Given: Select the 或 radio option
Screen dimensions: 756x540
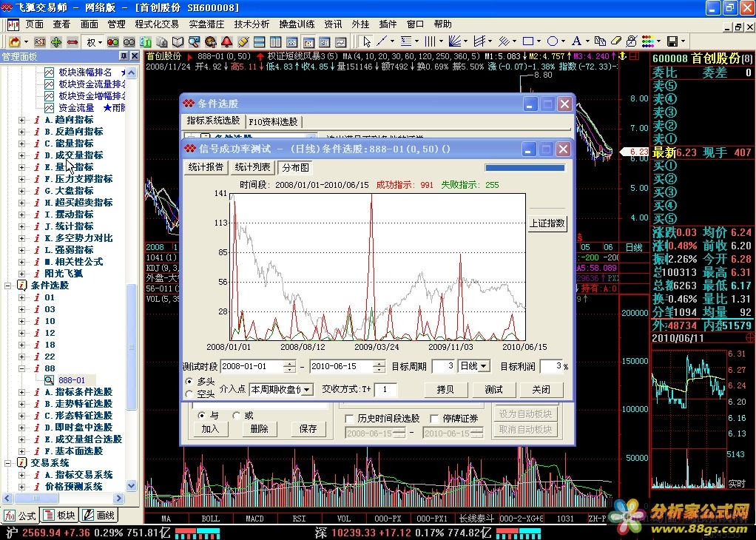Looking at the screenshot, I should [x=236, y=415].
